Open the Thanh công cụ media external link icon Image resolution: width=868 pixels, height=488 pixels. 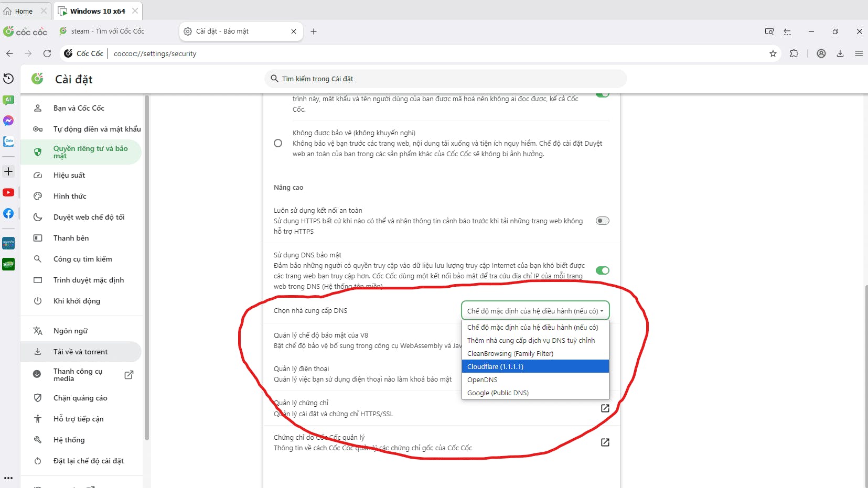click(129, 375)
